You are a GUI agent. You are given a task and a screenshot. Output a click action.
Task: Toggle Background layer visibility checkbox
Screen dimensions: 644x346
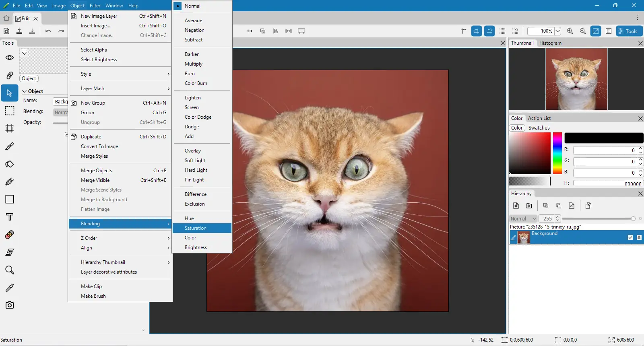click(630, 237)
